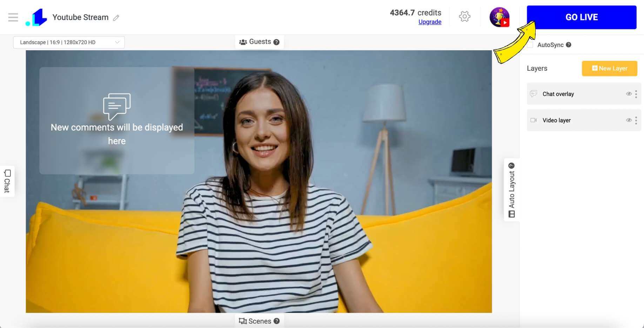The image size is (644, 328).
Task: Add a New Layer
Action: click(609, 68)
